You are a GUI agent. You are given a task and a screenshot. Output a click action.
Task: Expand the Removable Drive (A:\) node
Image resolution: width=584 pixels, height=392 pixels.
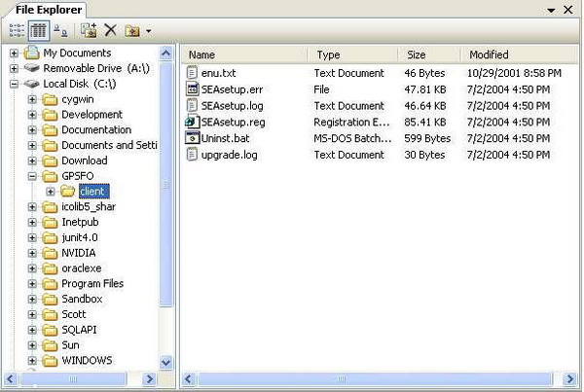tap(14, 68)
